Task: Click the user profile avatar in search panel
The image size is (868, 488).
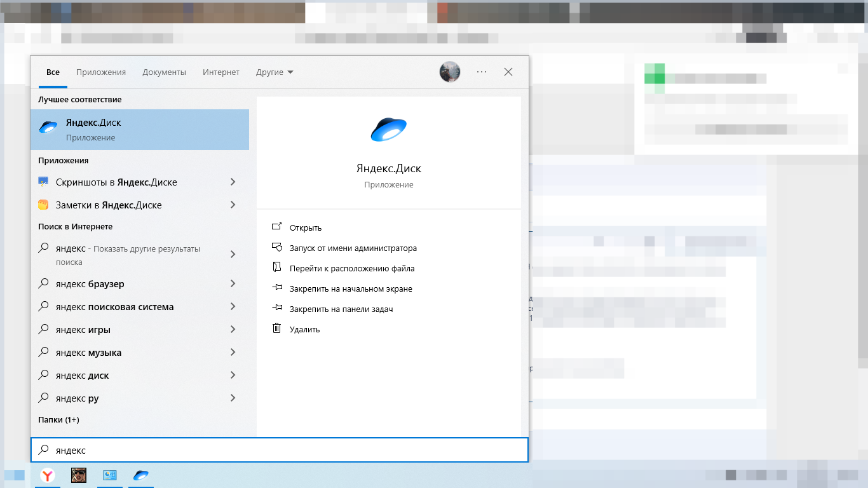Action: click(x=450, y=72)
